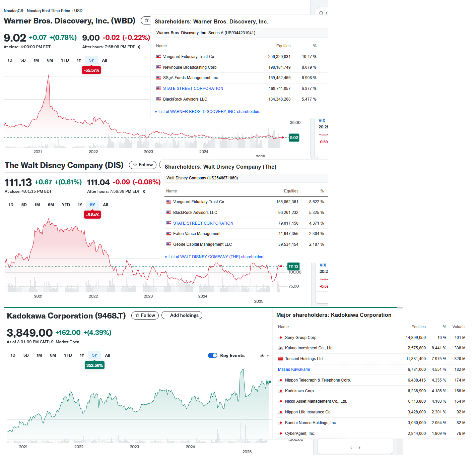Open the Warner Bros. Discovery Series A share-class selector
This screenshot has height=459, width=476.
coord(241,33)
